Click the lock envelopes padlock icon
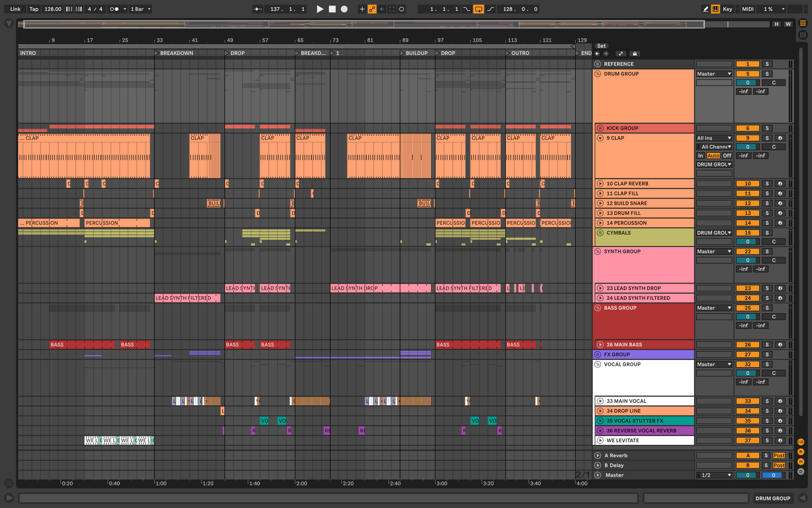The image size is (812, 508). click(x=635, y=54)
